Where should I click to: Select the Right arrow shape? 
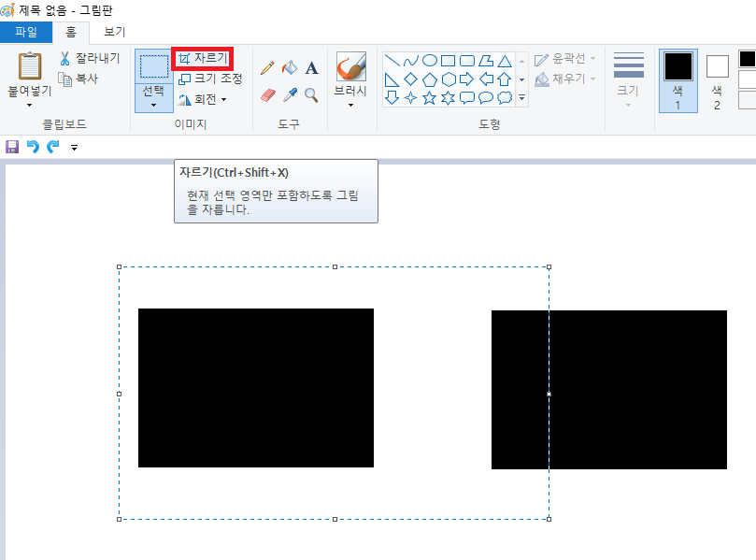[x=467, y=79]
